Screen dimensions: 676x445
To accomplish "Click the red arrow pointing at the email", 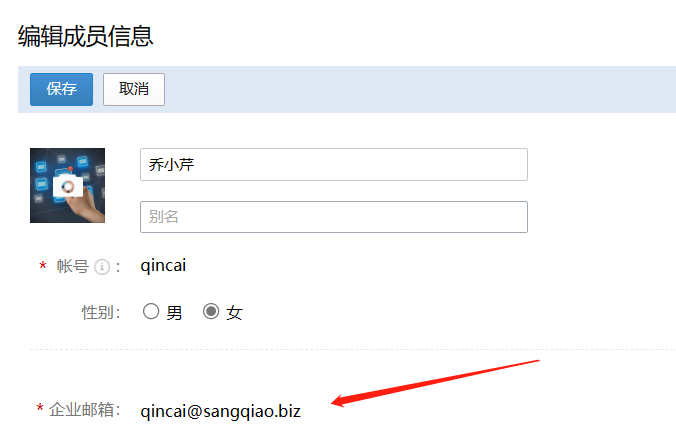I will (435, 383).
